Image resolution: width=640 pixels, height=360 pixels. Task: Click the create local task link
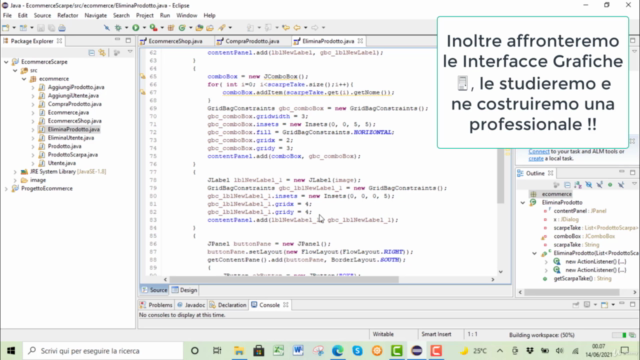(x=536, y=158)
